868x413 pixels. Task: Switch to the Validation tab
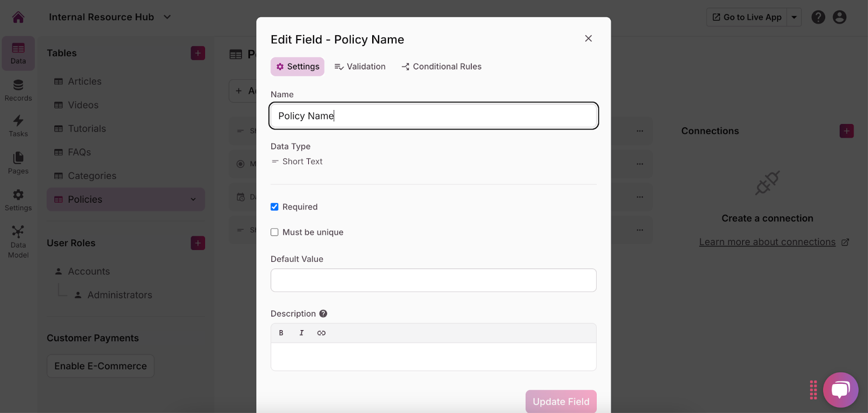(x=360, y=67)
